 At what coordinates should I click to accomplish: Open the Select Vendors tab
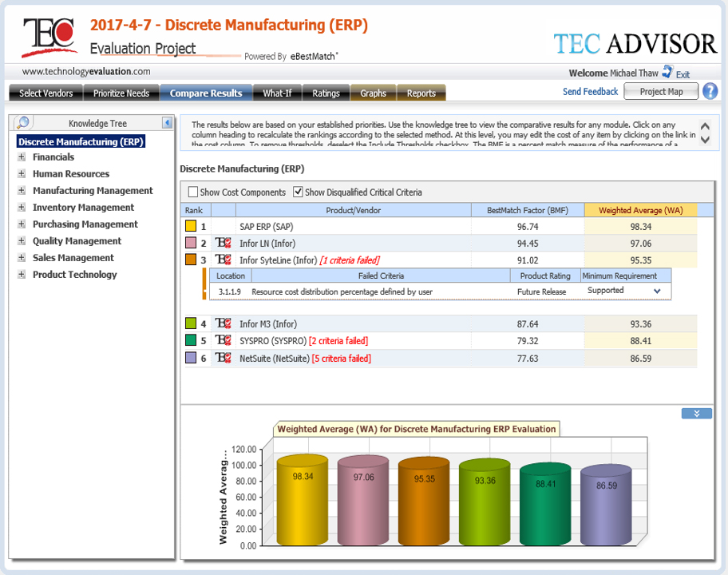click(46, 93)
